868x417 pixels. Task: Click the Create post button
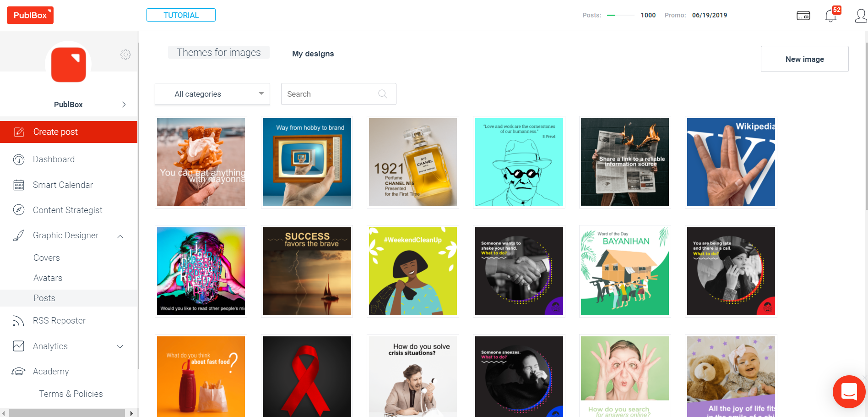coord(69,132)
